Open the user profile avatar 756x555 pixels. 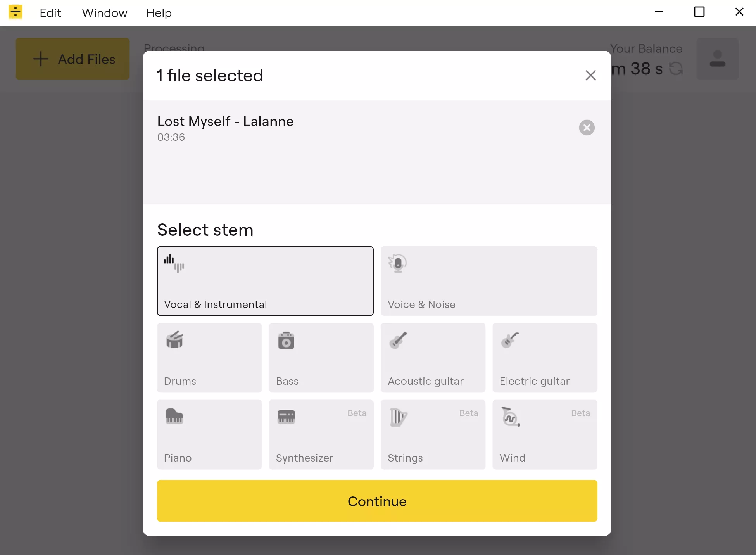click(718, 59)
